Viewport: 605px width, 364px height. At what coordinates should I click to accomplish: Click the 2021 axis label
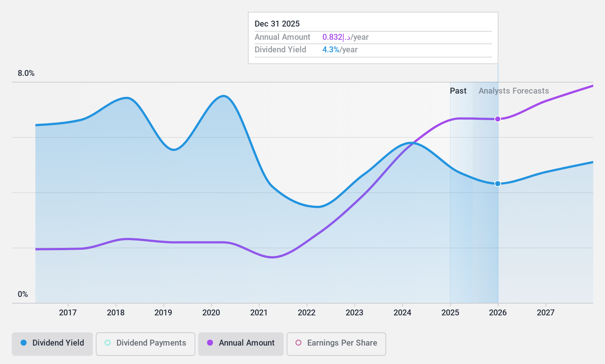[259, 313]
